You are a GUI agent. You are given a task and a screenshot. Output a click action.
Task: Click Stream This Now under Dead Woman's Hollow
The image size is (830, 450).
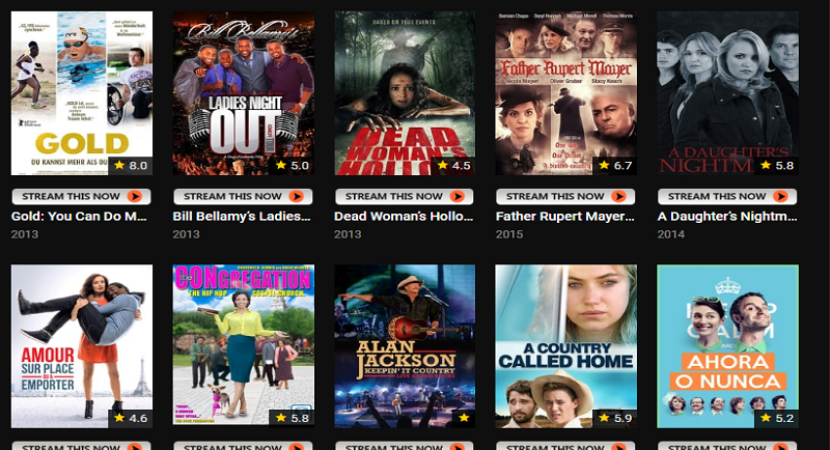coord(404,196)
